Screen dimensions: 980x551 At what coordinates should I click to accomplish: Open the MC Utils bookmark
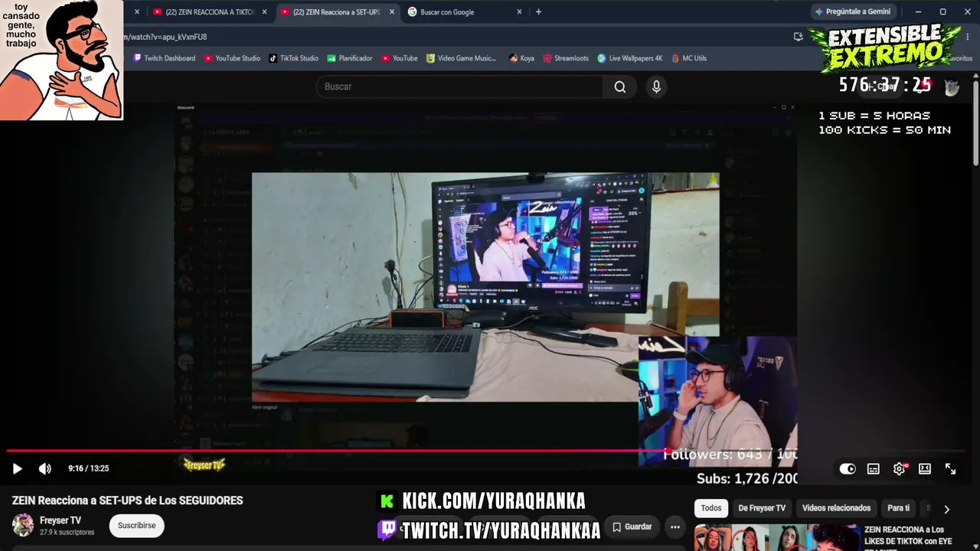pos(689,58)
